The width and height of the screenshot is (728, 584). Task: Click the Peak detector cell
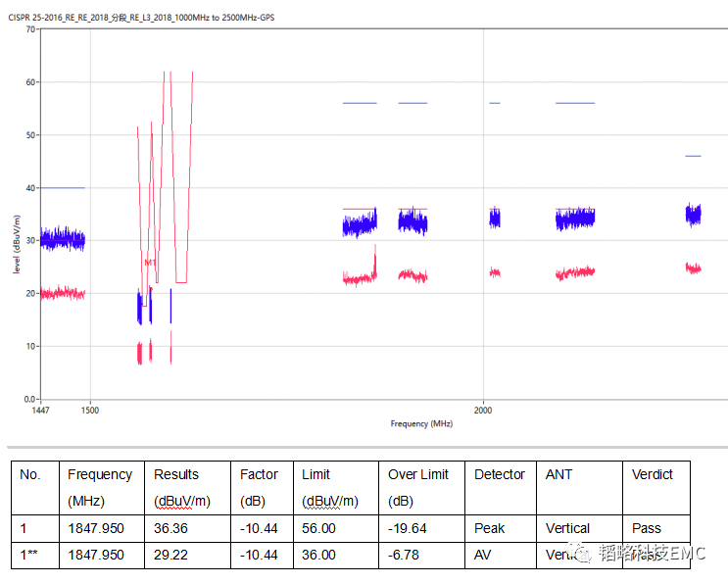point(490,528)
